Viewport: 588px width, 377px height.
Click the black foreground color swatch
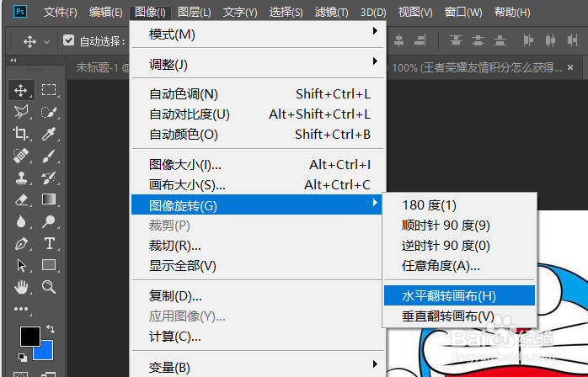pyautogui.click(x=30, y=336)
